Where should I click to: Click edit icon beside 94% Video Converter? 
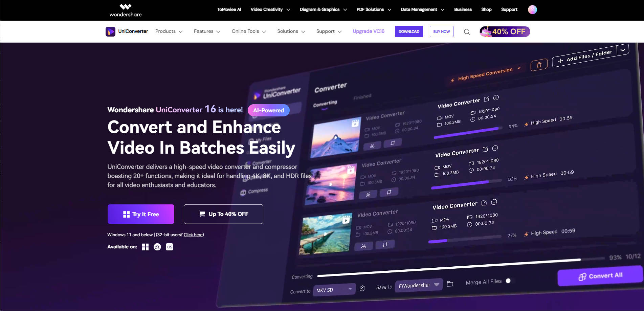pos(486,99)
